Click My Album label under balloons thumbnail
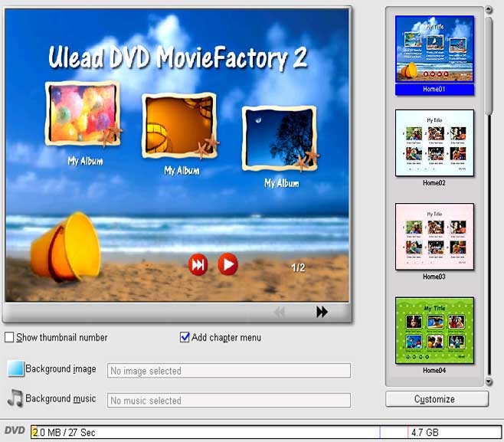Viewport: 504px width, 442px height. [85, 161]
